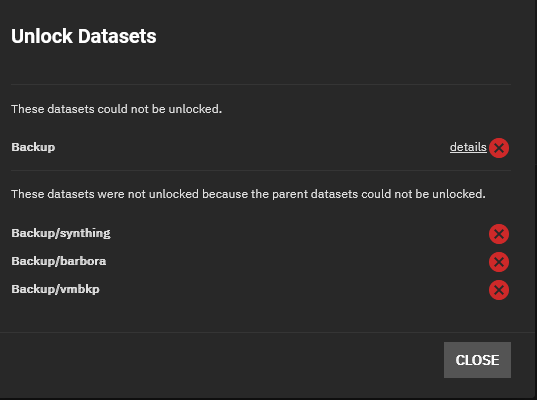The height and width of the screenshot is (400, 537).
Task: Select the Backup dataset name
Action: pyautogui.click(x=33, y=147)
